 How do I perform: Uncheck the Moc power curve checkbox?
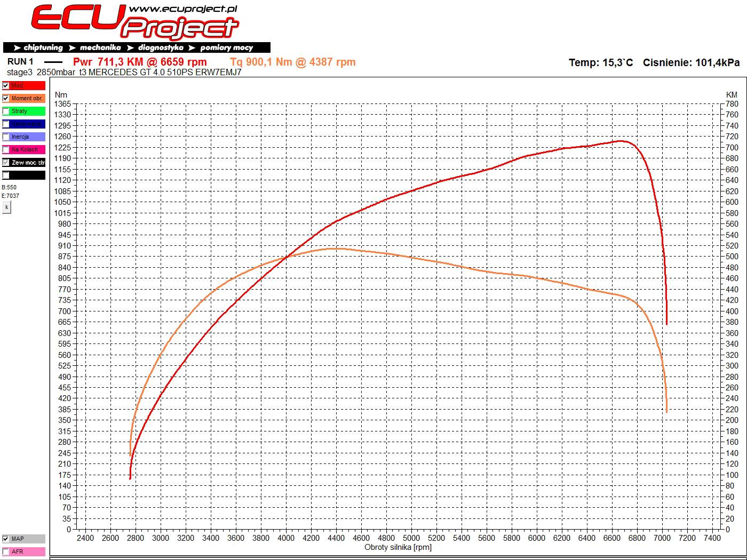pyautogui.click(x=6, y=85)
